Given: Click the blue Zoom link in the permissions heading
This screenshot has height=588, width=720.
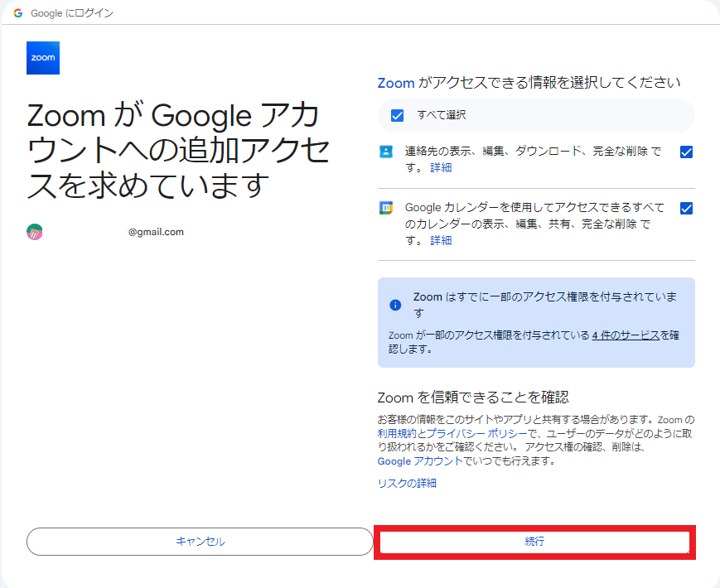Looking at the screenshot, I should point(395,83).
